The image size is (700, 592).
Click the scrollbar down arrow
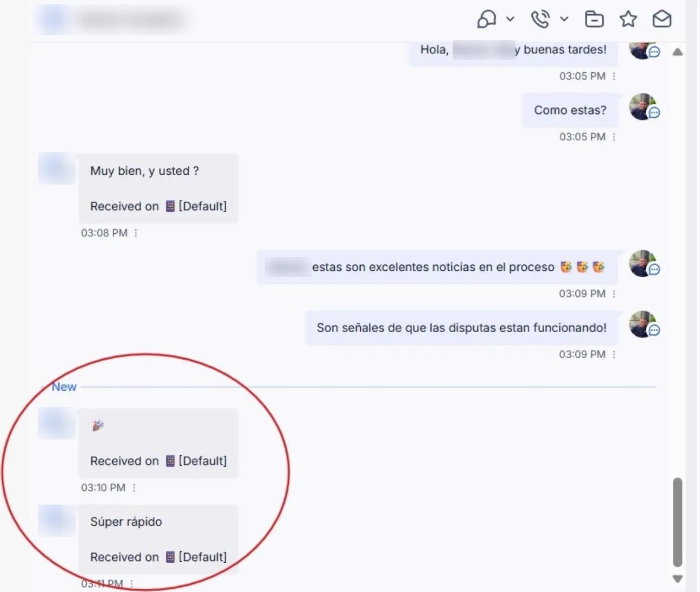677,579
